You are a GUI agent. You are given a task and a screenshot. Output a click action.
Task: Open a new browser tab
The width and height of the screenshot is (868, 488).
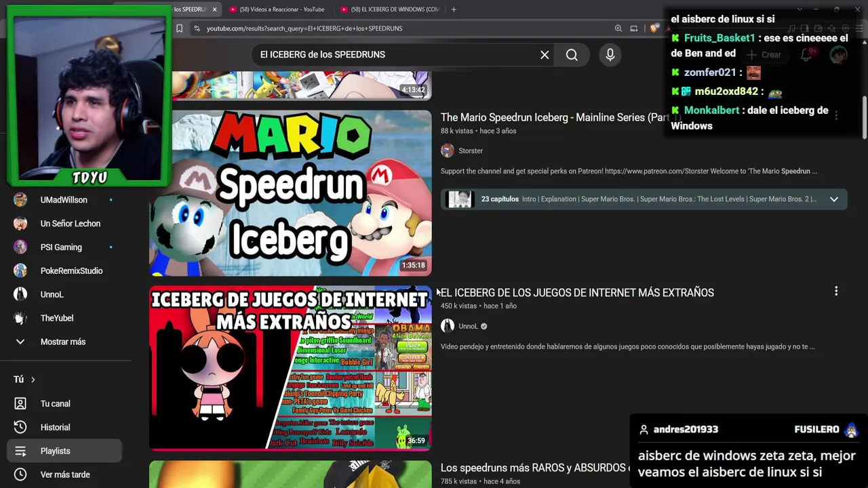click(454, 9)
